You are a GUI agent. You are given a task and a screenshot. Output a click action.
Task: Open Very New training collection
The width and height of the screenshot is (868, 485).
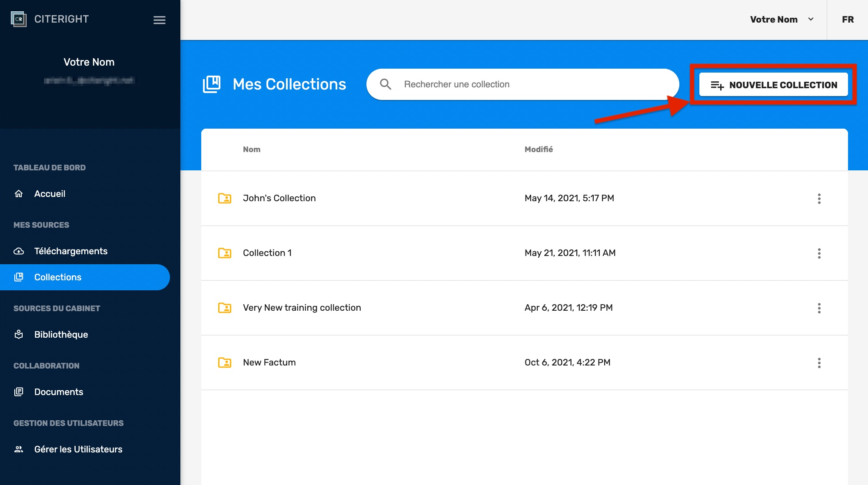pos(302,308)
